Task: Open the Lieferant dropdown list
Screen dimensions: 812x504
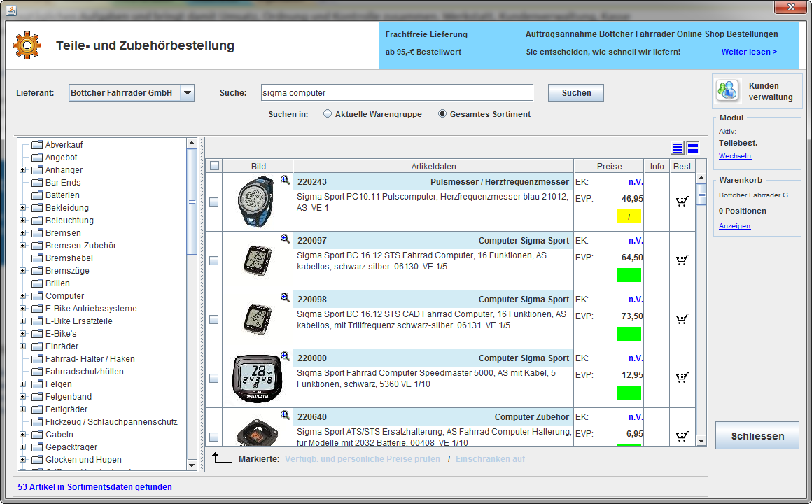Action: click(x=187, y=93)
